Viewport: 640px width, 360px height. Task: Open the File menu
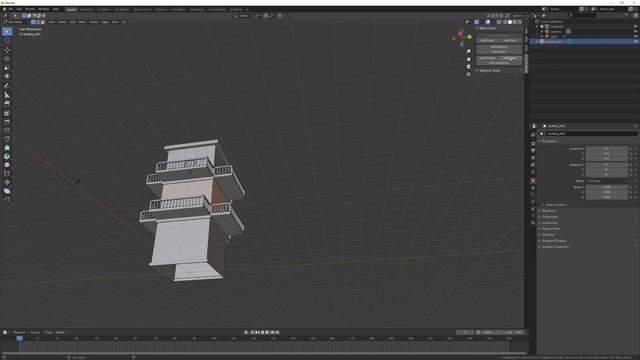point(10,9)
